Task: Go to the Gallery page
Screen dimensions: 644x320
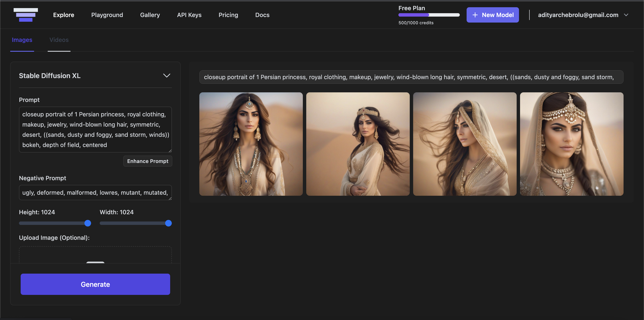Action: coord(150,15)
